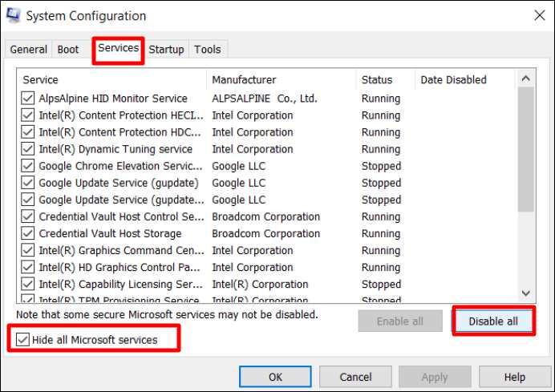Go to the Startup tab
Viewport: 555px width, 392px height.
tap(166, 50)
